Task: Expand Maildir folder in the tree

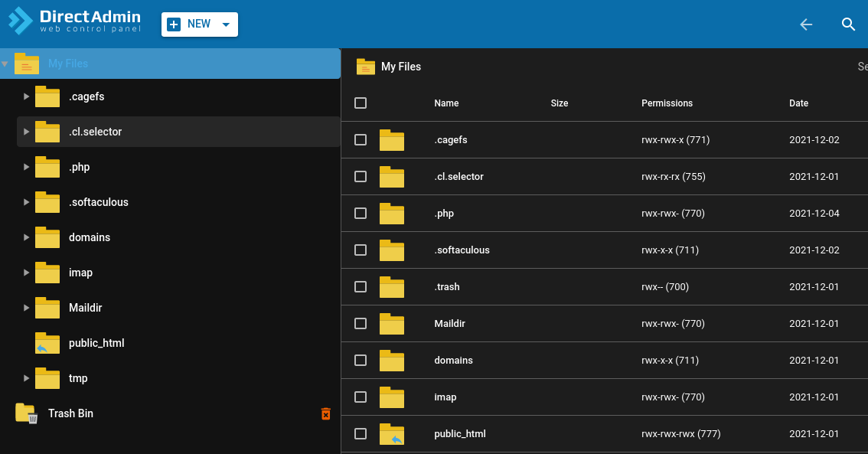Action: (26, 307)
